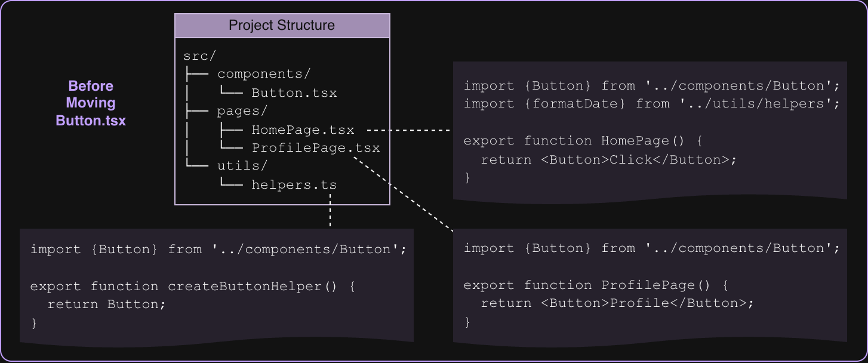Screen dimensions: 868x363
Task: Click the "<Button>Click</Button>" return line
Action: point(609,160)
